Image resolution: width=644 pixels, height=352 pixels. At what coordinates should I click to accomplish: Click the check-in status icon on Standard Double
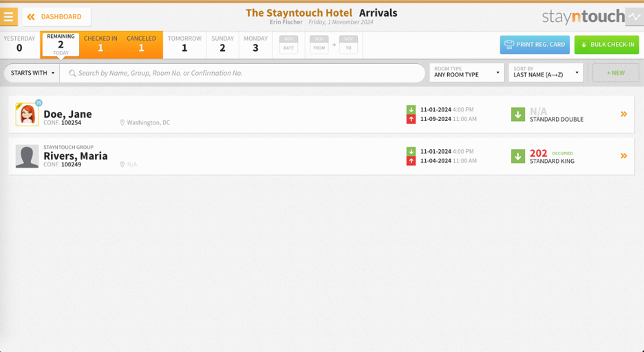(518, 114)
